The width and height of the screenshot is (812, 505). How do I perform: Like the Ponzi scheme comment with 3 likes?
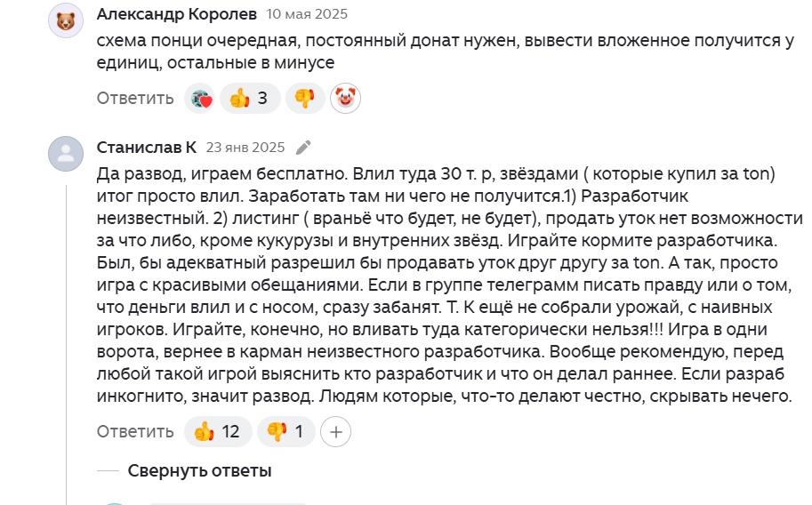(250, 98)
